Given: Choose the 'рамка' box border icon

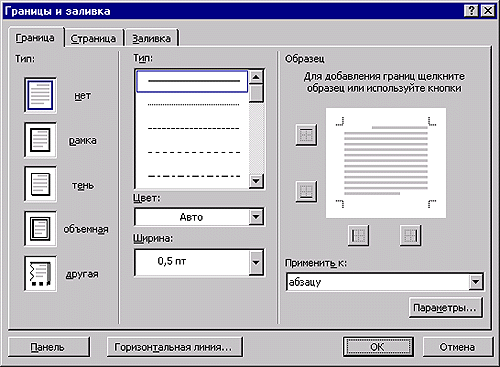Looking at the screenshot, I should coord(40,140).
